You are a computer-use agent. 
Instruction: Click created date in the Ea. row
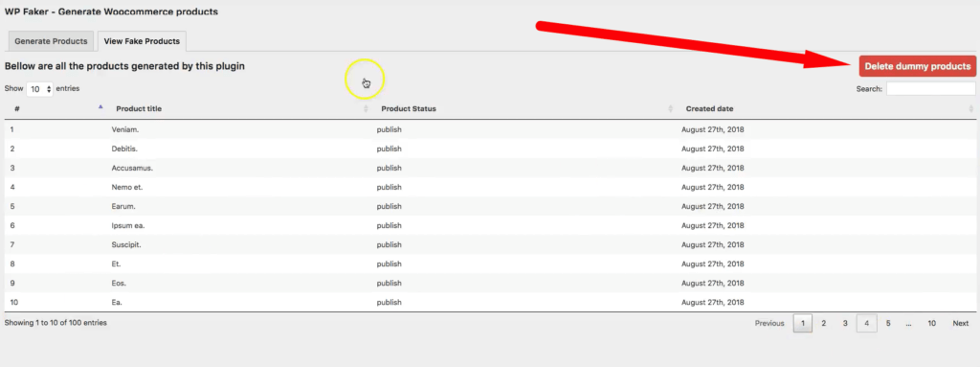point(712,302)
